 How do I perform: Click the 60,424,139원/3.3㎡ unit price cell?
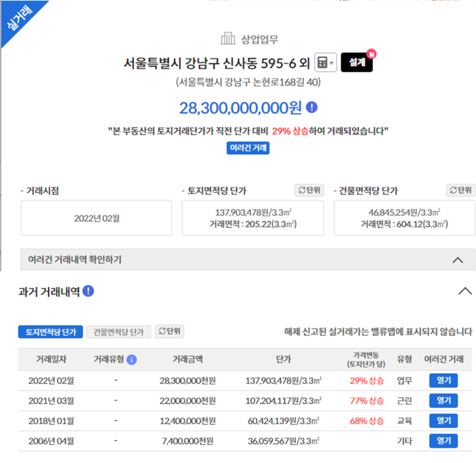click(283, 421)
